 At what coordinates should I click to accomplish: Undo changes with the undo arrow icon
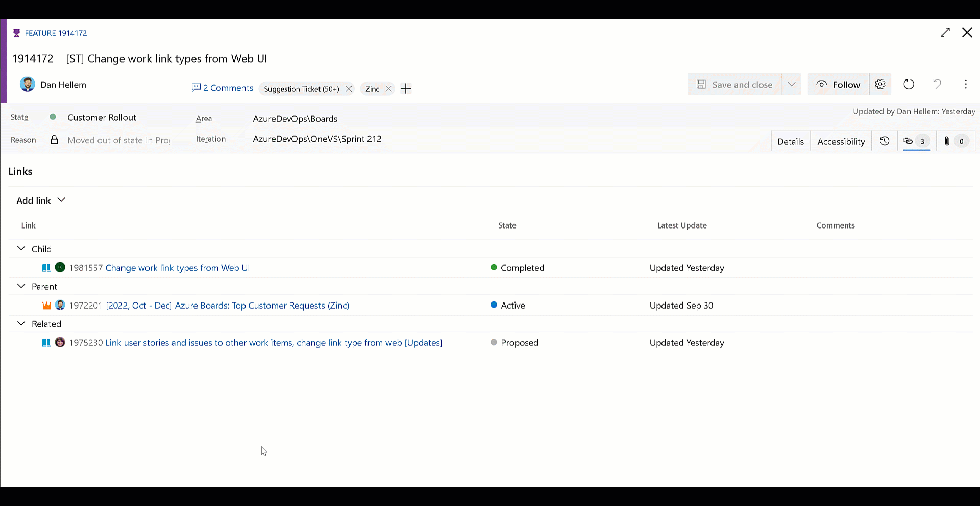click(x=937, y=84)
